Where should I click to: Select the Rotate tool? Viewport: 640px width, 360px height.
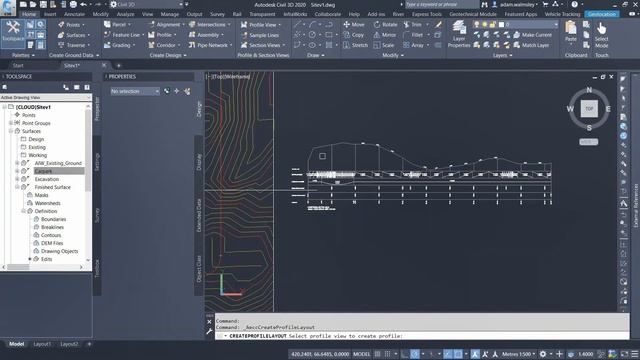[385, 24]
